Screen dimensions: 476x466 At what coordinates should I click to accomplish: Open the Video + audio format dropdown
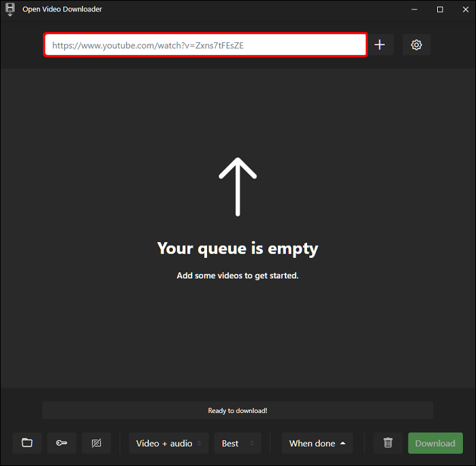[x=168, y=443]
